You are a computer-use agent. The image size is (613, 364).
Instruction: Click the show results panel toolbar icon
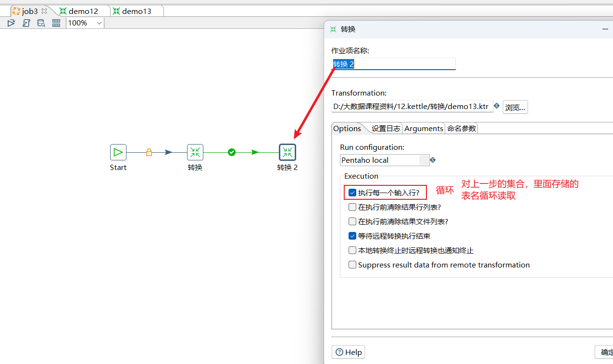click(56, 23)
